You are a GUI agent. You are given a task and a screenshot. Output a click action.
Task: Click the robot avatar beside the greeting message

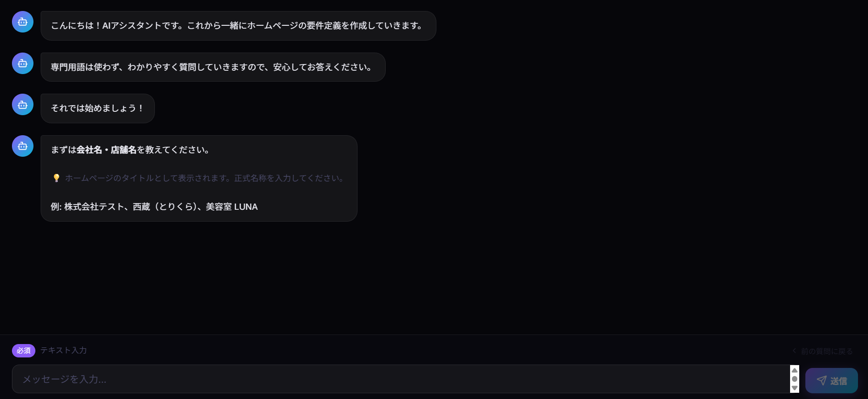(x=22, y=22)
